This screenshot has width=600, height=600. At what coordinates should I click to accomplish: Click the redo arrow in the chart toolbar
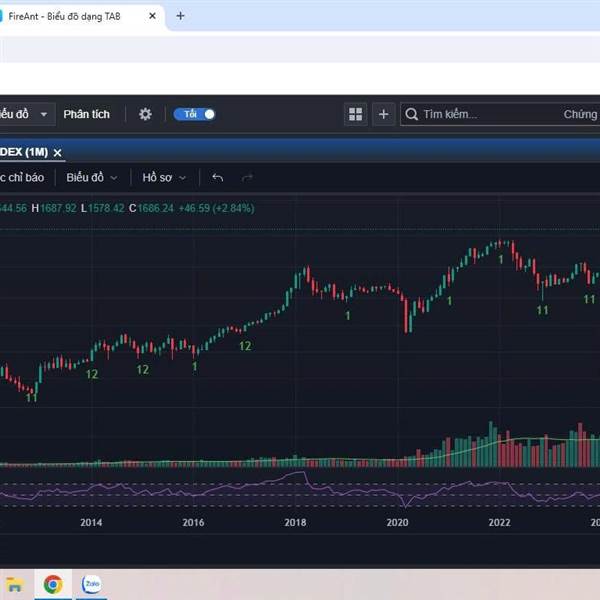pyautogui.click(x=247, y=177)
